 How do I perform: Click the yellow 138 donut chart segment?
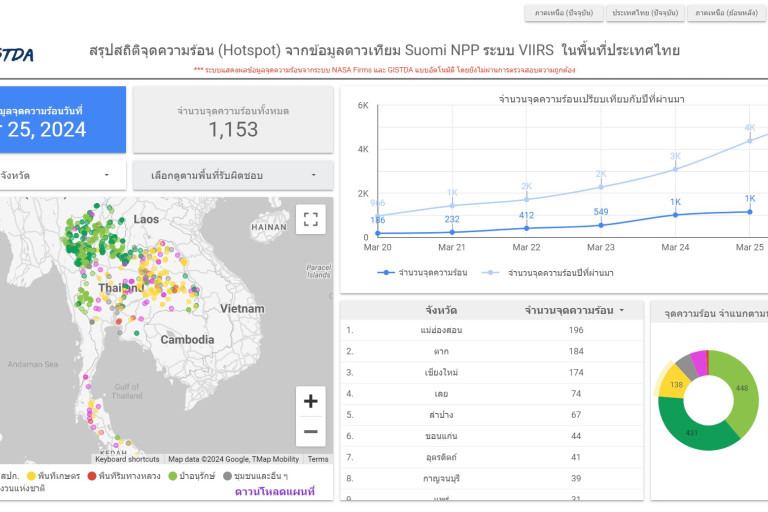(x=674, y=384)
